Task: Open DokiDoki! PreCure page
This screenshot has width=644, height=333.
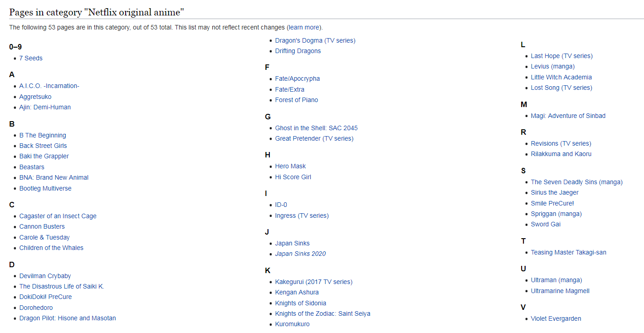Action: pyautogui.click(x=45, y=297)
